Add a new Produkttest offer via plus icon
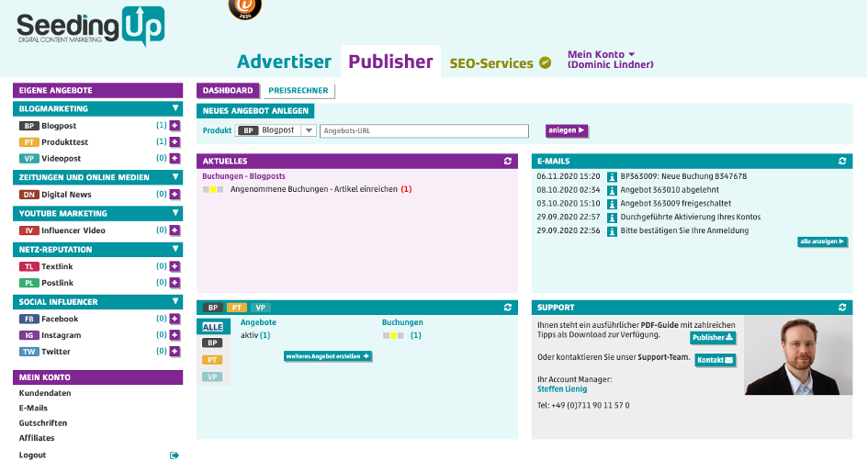This screenshot has height=472, width=868. click(x=175, y=142)
